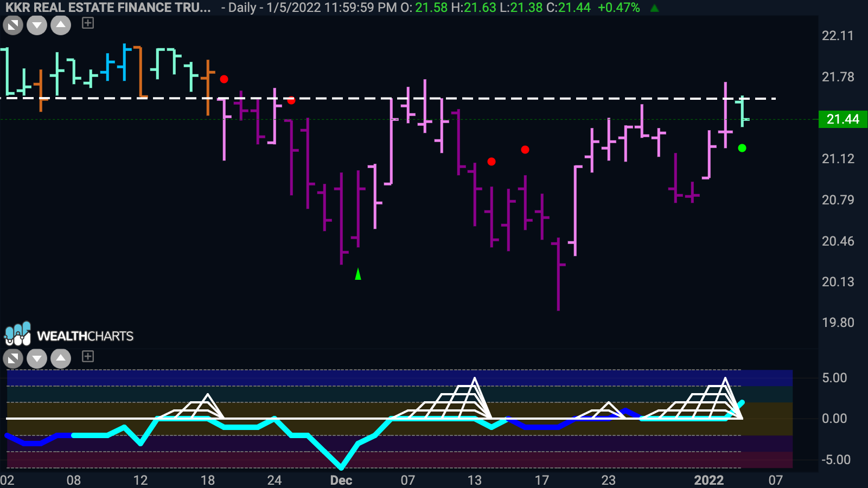The image size is (868, 488).
Task: Click the KKR Real Estate Finance symbol title
Action: pyautogui.click(x=108, y=8)
